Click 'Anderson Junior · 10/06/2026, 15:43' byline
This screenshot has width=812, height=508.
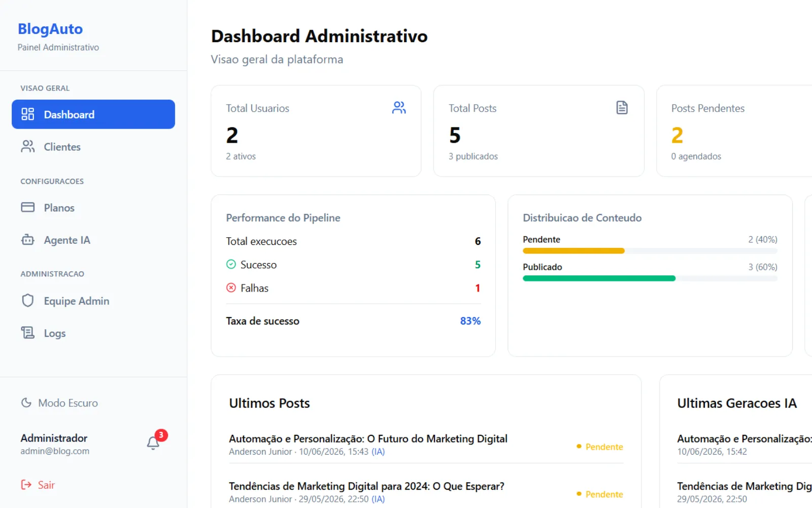click(x=298, y=452)
